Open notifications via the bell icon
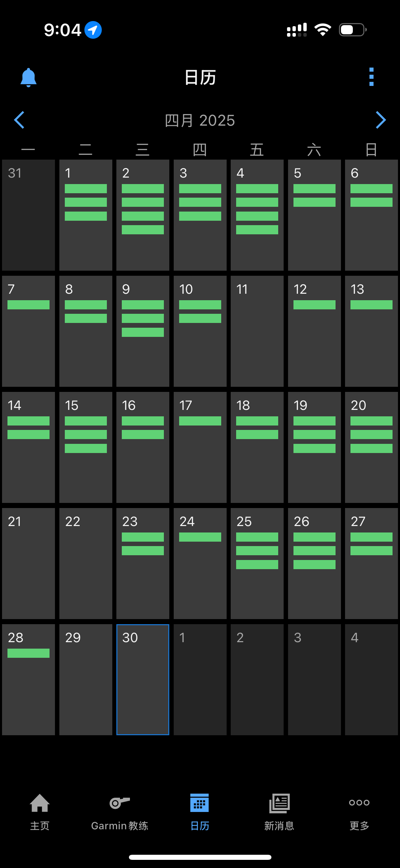Screen dimensions: 400x868 point(28,77)
